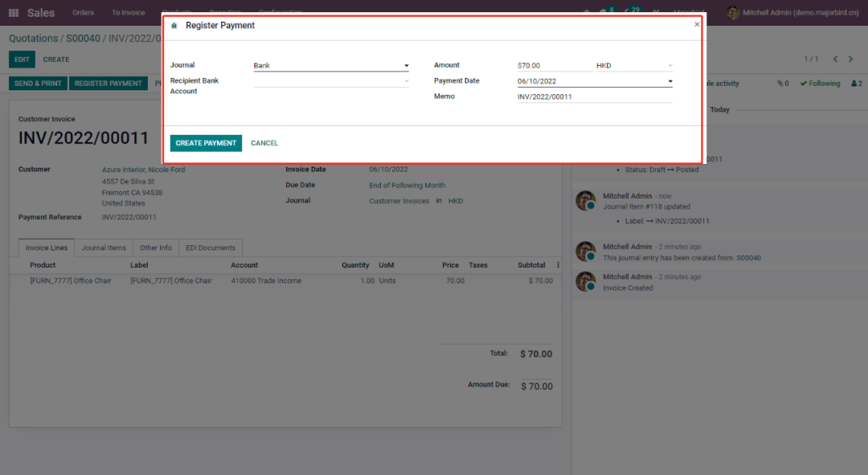The image size is (868, 475).
Task: Switch to the Journal Items tab
Action: [x=104, y=248]
